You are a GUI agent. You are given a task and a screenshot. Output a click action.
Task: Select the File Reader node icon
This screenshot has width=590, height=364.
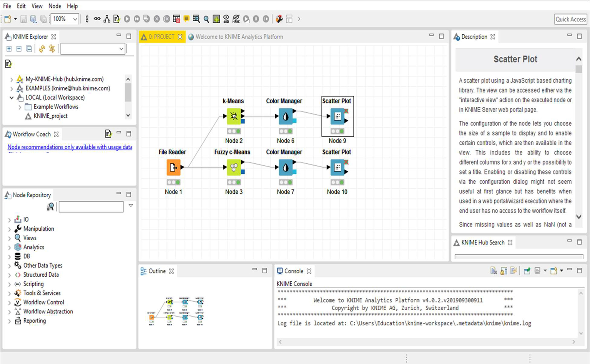173,167
